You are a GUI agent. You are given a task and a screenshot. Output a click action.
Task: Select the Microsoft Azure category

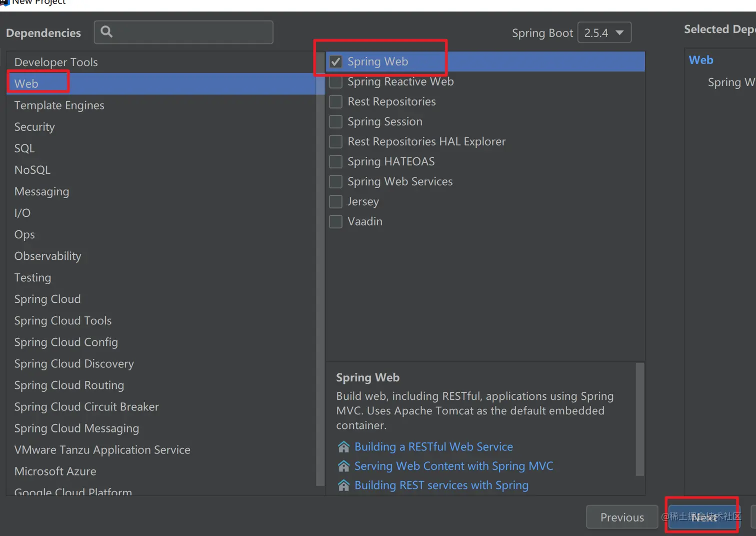(161, 471)
